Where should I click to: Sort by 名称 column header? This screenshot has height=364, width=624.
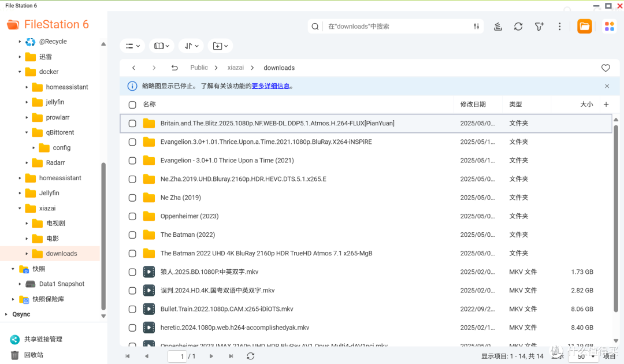point(149,104)
